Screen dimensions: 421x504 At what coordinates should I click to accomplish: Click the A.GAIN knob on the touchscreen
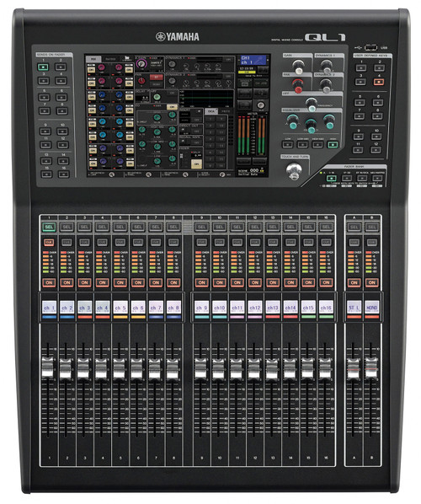[141, 64]
